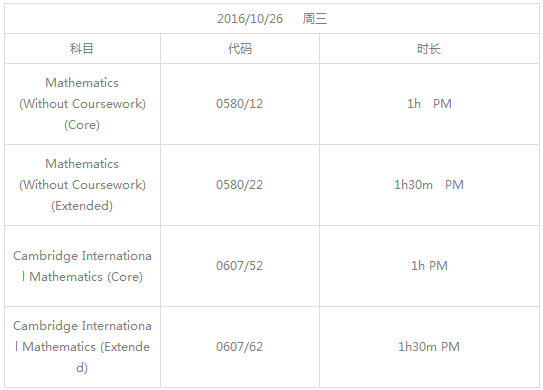Click the 科目 column header

pos(82,48)
